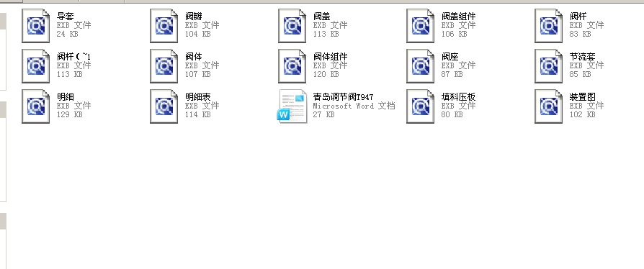Select the 阀体组件 EXB file icon
Image resolution: width=644 pixels, height=269 pixels.
click(292, 66)
